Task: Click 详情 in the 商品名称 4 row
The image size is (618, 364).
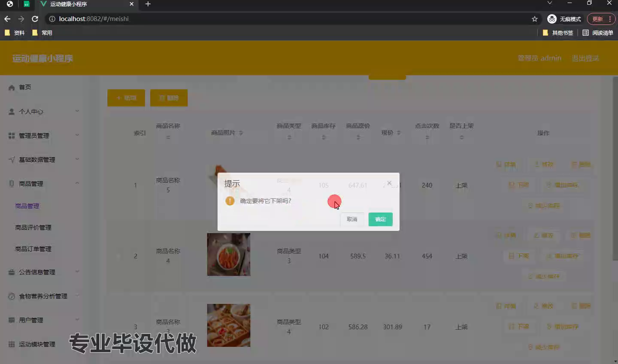Action: point(506,235)
